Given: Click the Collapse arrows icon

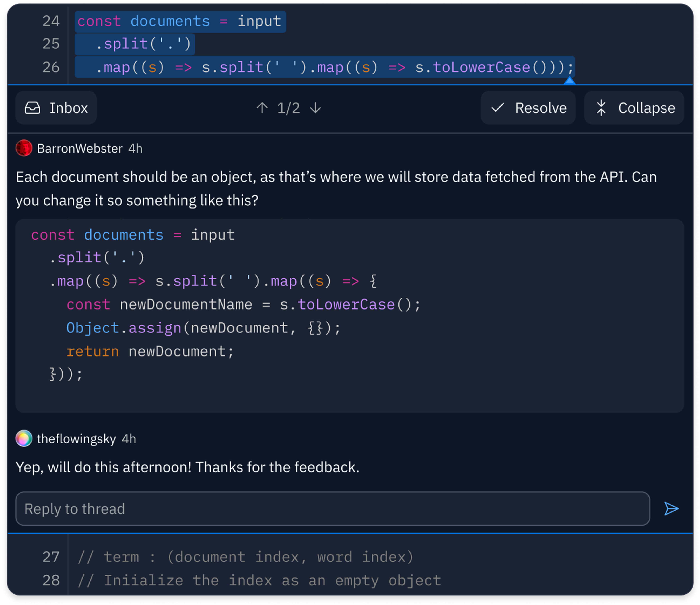Looking at the screenshot, I should pyautogui.click(x=601, y=108).
